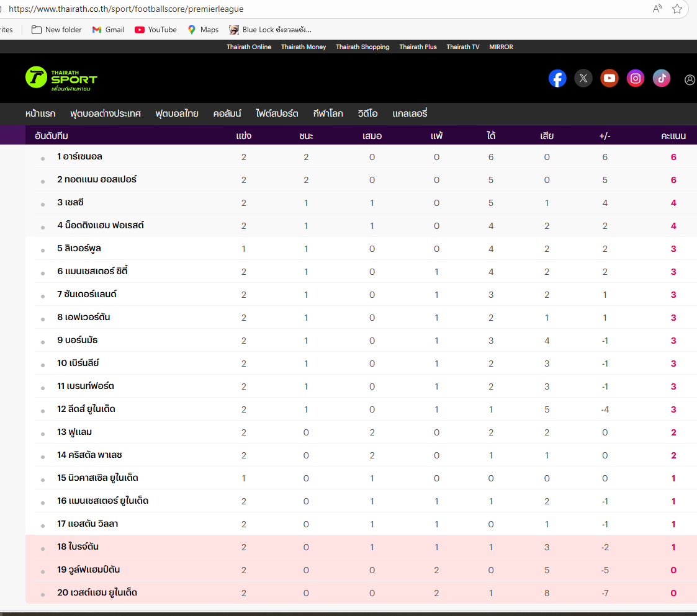Open the Maps bookmark

point(203,30)
